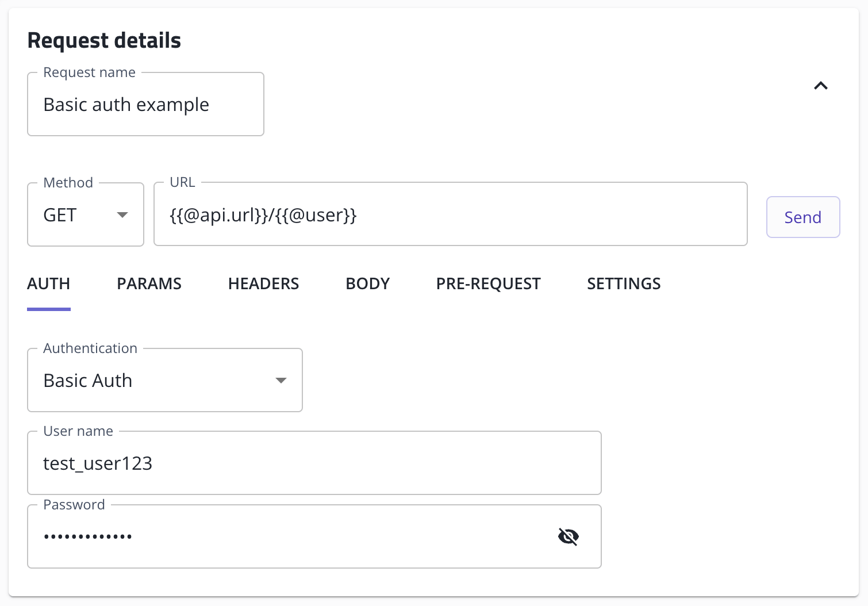Click the Authentication dropdown caret icon
This screenshot has width=868, height=606.
pyautogui.click(x=281, y=380)
